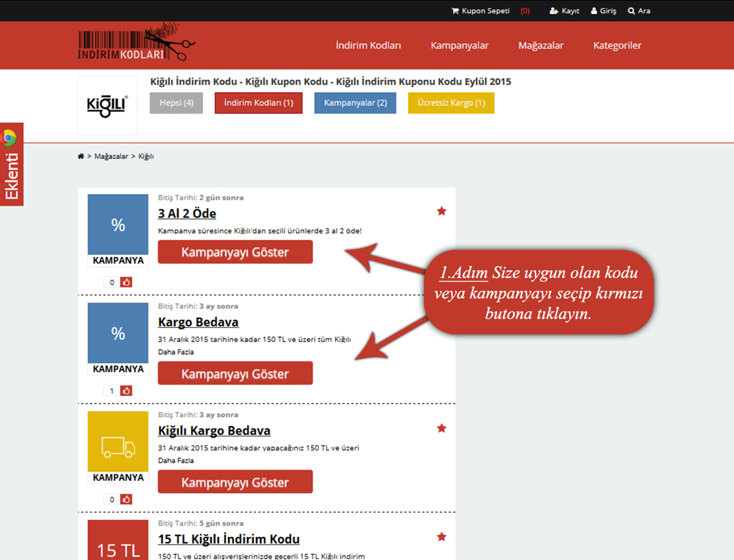
Task: Open the 3 Al 2 Öde title link
Action: [187, 213]
